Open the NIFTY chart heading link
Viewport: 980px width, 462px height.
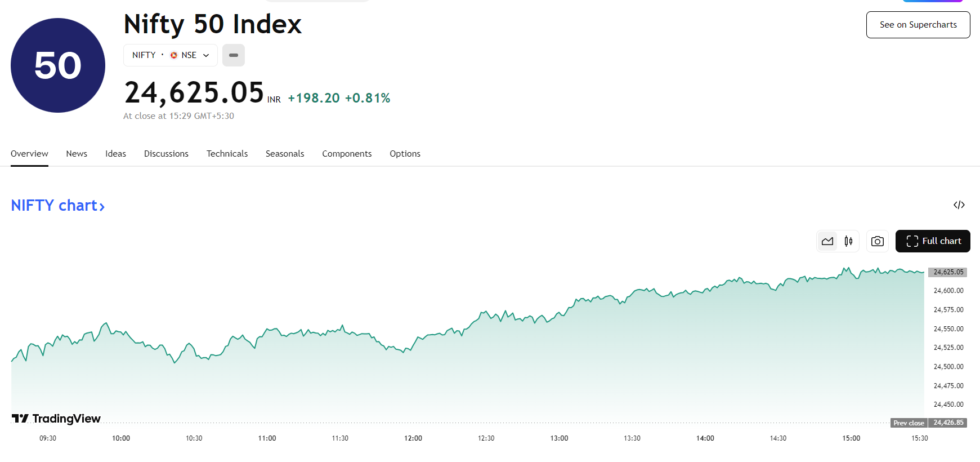click(58, 206)
